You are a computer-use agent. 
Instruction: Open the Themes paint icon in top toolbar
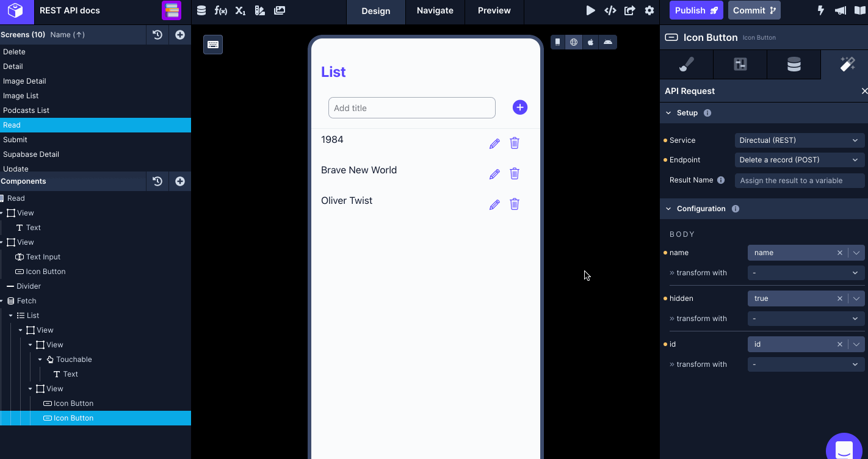(x=260, y=10)
